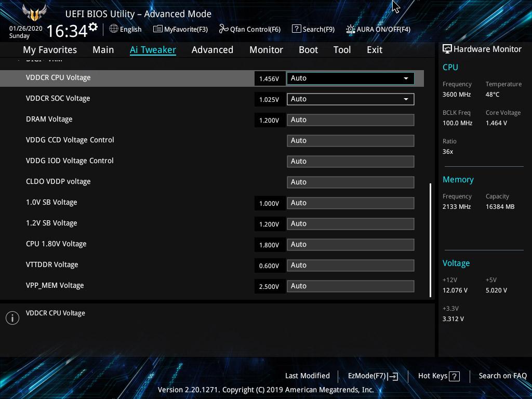Click the 2133 MHz memory frequency value
The image size is (532, 399).
pos(457,207)
